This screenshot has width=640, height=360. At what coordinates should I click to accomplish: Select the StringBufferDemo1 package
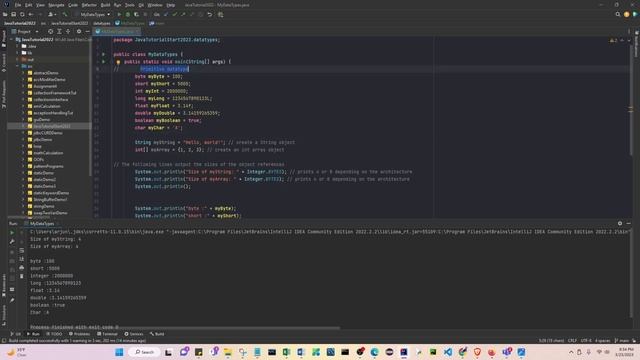[50, 200]
